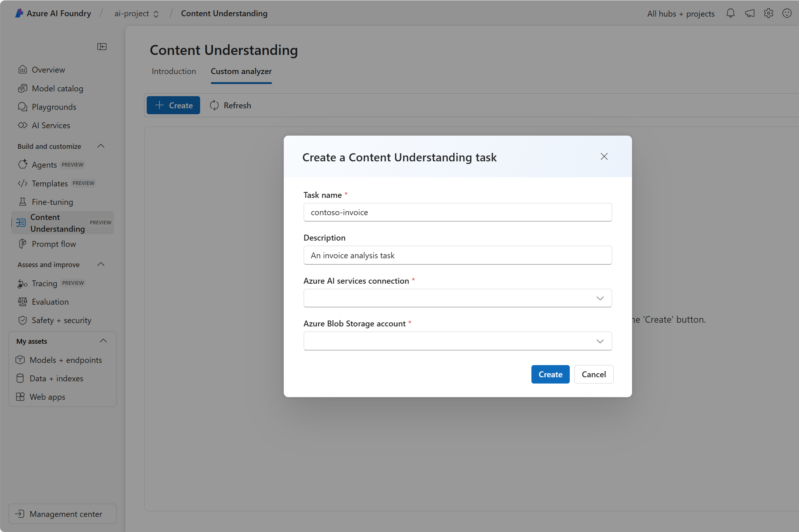Select the Custom analyzer tab
Screen dimensions: 799x532
point(241,71)
